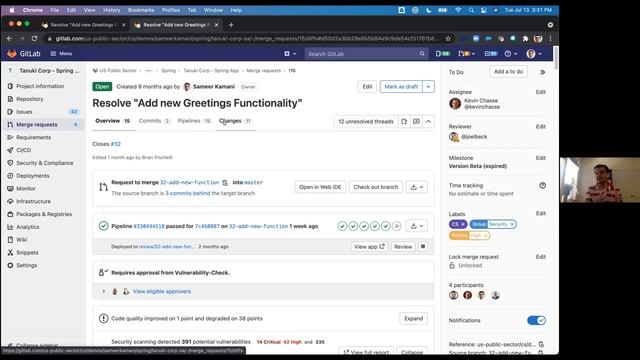
Task: Open pipeline #338494518 link
Action: pos(149,226)
